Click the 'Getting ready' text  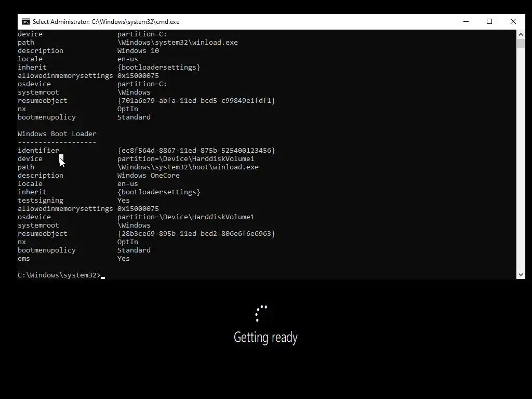pos(265,338)
